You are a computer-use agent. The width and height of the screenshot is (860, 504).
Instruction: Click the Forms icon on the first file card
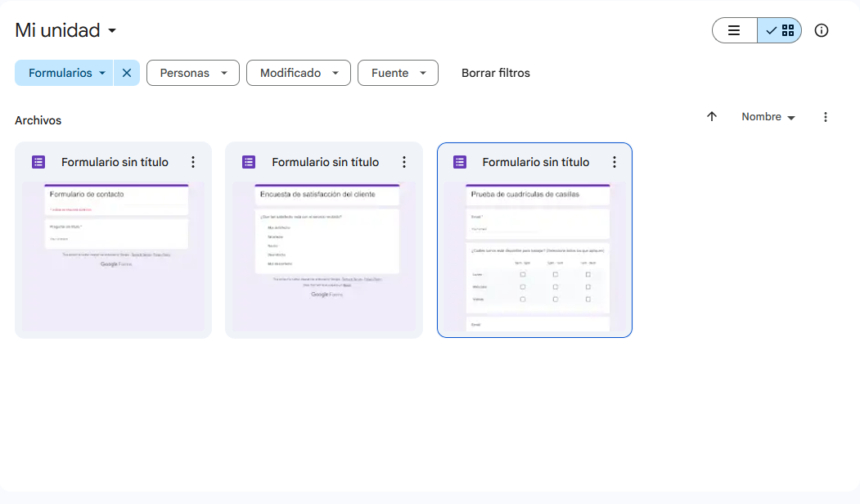pyautogui.click(x=38, y=162)
